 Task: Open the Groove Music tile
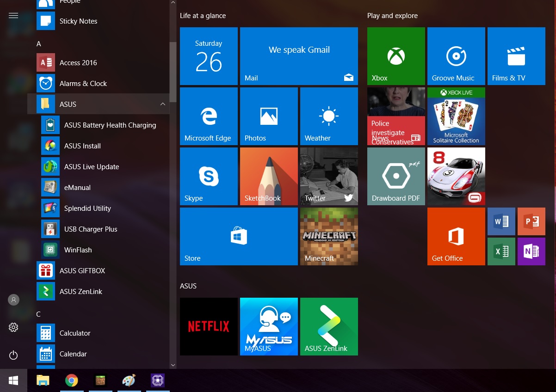click(x=456, y=56)
